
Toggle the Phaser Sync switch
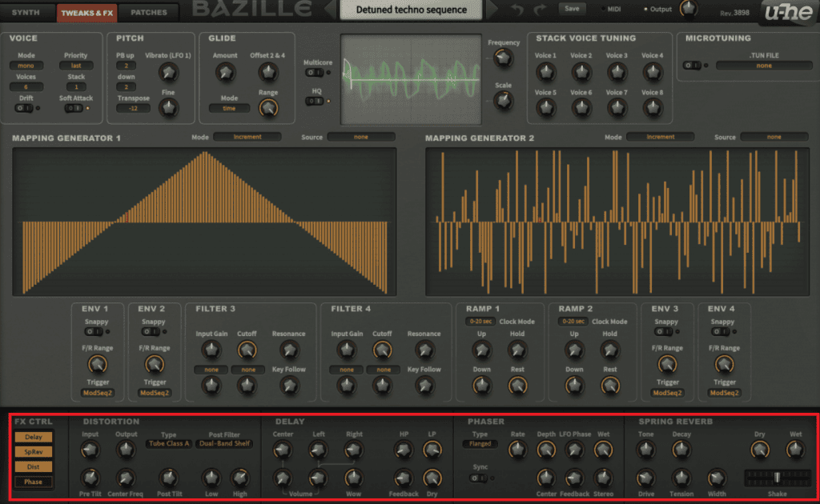(478, 478)
